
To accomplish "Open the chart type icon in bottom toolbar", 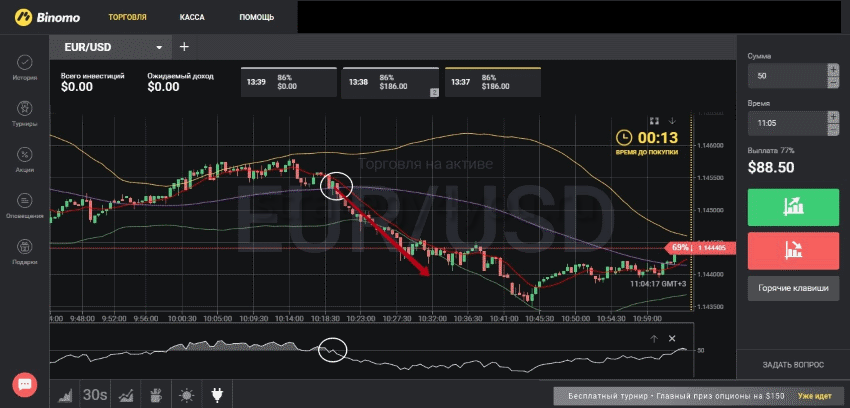I will click(x=67, y=394).
